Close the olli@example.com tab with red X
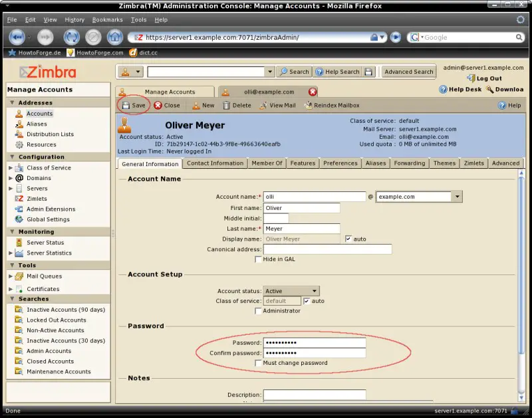Image resolution: width=532 pixels, height=418 pixels. coord(312,92)
